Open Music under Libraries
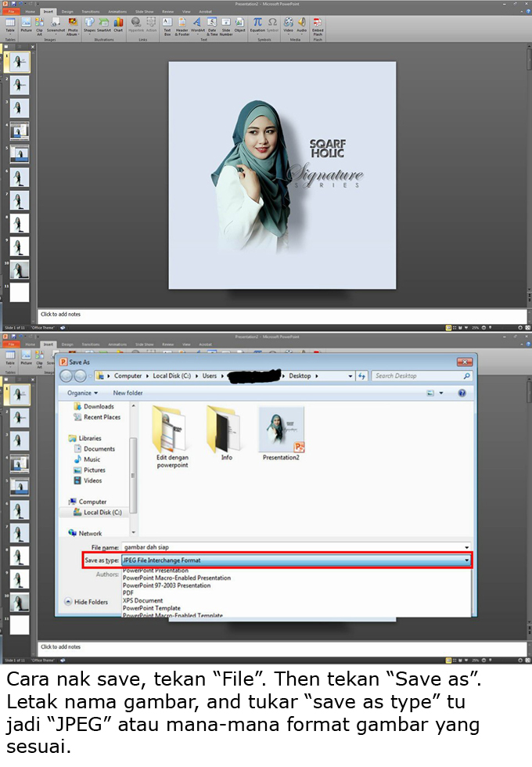 click(87, 459)
